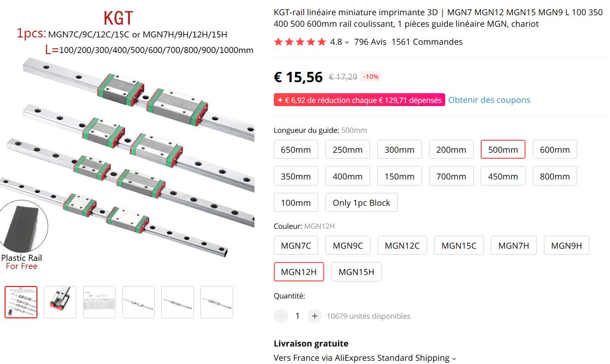Open the AliExpress Standard Shipping dropdown
This screenshot has height=364, width=610.
tap(453, 358)
